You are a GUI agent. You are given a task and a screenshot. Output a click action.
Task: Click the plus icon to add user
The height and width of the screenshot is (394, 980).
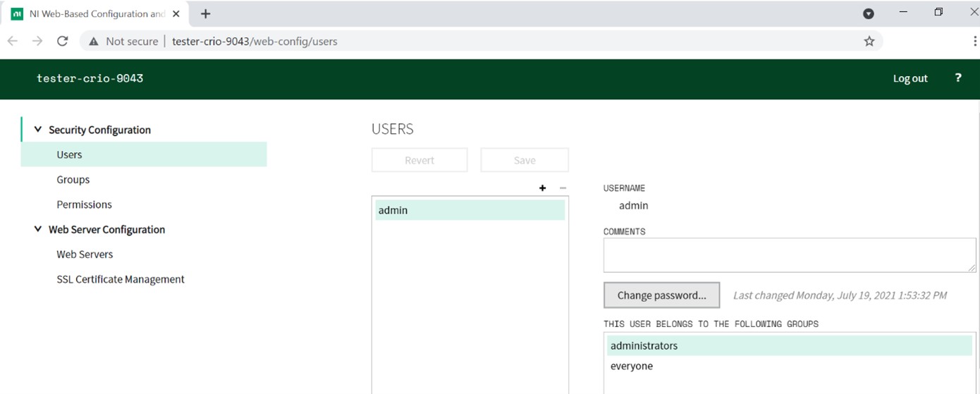[542, 188]
